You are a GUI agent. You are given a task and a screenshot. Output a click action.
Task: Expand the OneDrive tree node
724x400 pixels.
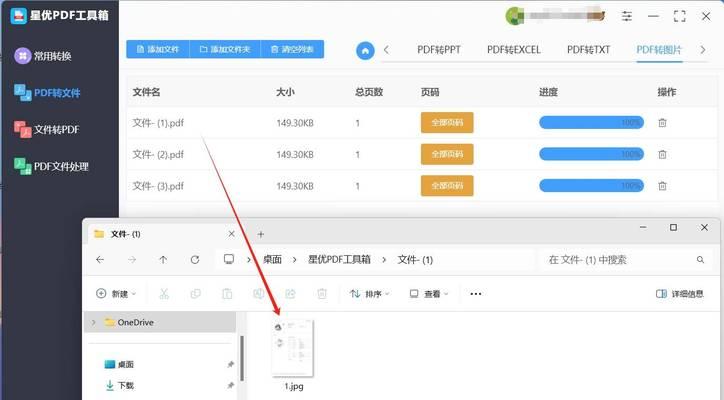point(94,322)
